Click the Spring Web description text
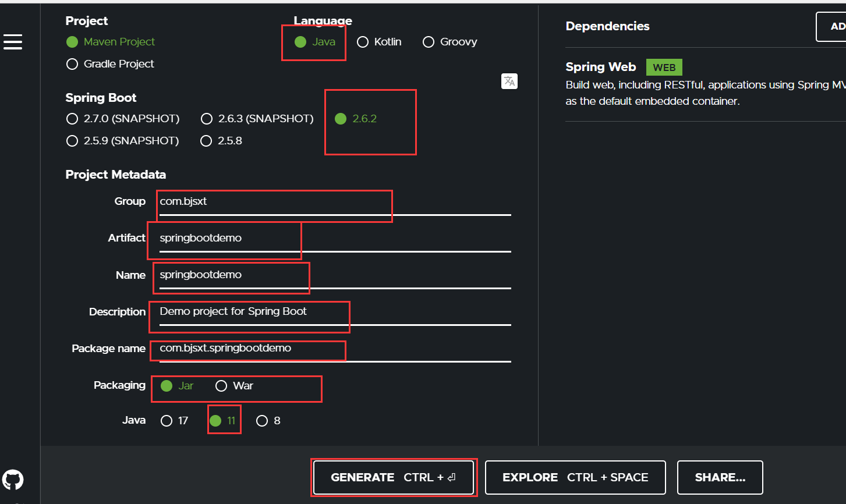The image size is (846, 504). [x=705, y=93]
